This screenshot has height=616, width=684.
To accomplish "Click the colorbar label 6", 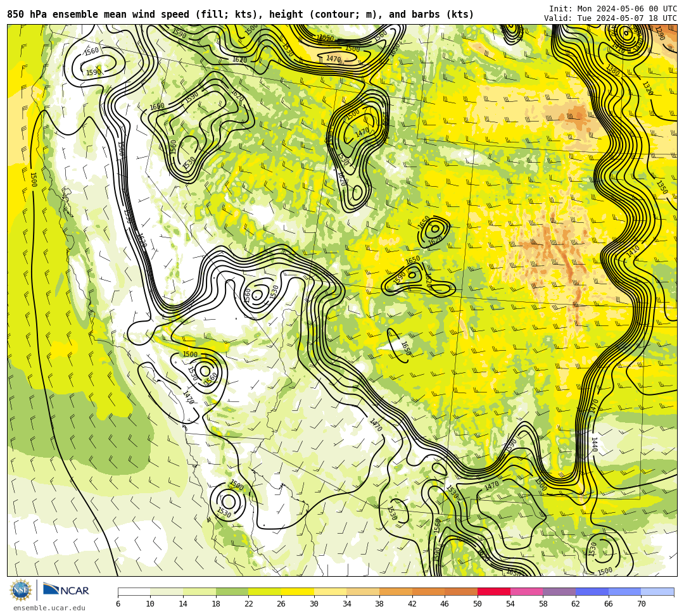I will click(118, 604).
